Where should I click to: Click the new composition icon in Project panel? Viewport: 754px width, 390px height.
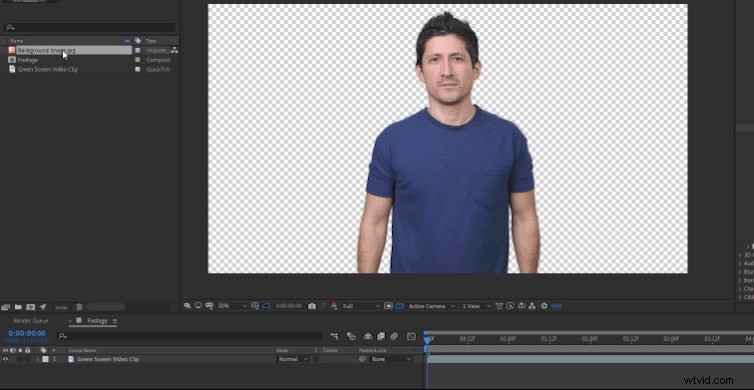click(x=30, y=307)
